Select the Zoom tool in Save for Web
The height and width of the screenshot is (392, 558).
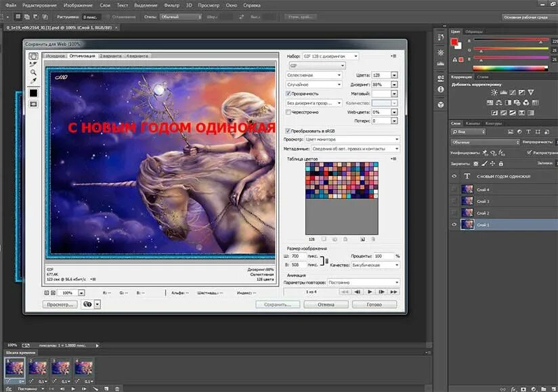click(x=33, y=72)
